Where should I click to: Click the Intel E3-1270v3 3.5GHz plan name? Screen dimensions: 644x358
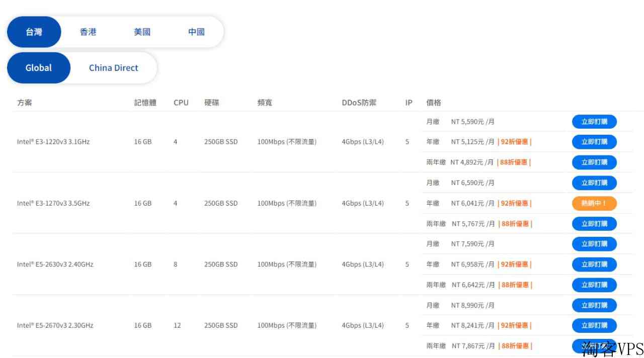point(53,204)
